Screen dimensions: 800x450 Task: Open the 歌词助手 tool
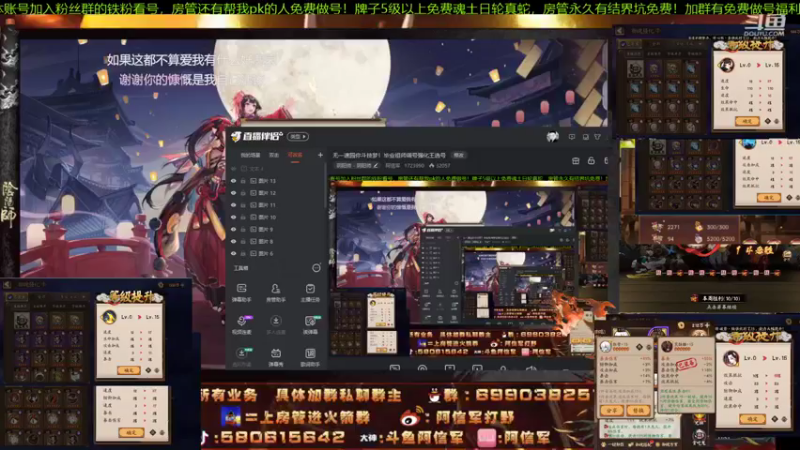(x=310, y=357)
